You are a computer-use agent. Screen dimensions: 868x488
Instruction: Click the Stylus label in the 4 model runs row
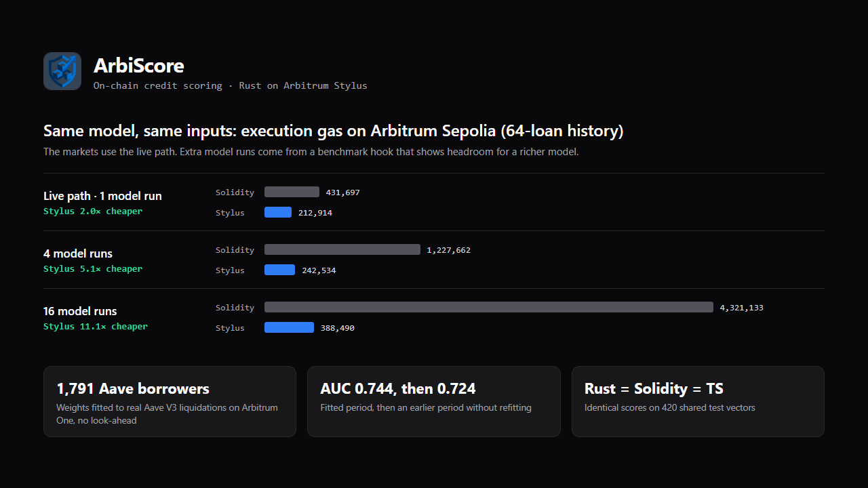[x=230, y=270]
